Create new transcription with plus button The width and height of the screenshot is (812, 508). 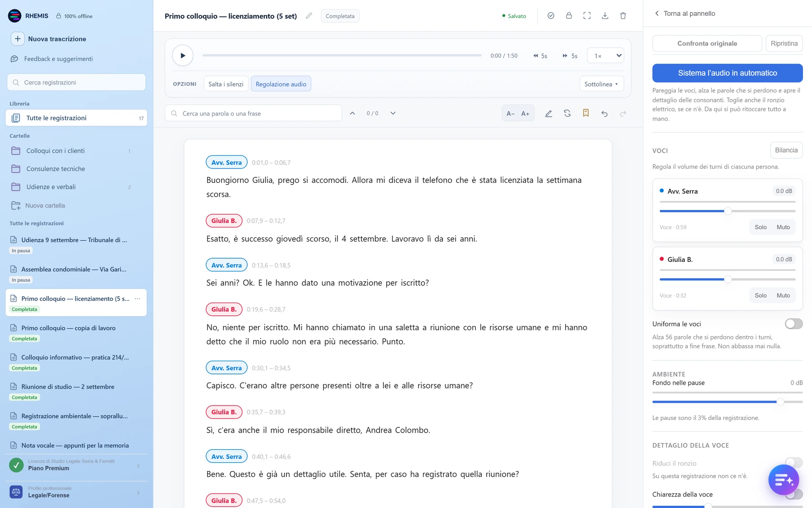tap(18, 39)
